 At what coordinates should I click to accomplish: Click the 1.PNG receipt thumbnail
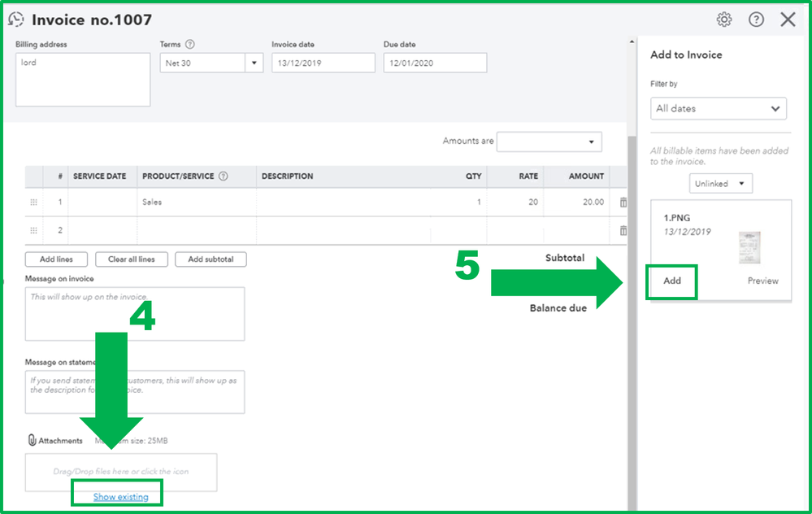click(749, 248)
